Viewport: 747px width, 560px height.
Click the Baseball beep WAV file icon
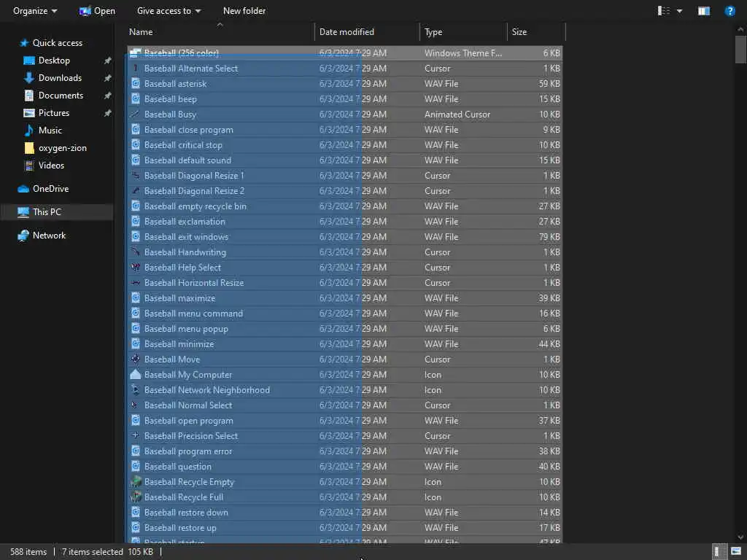pos(135,99)
